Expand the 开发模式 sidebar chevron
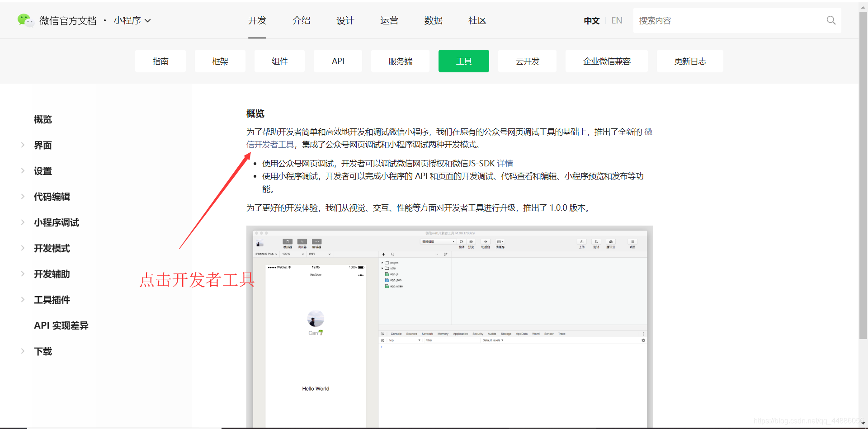 (x=23, y=248)
